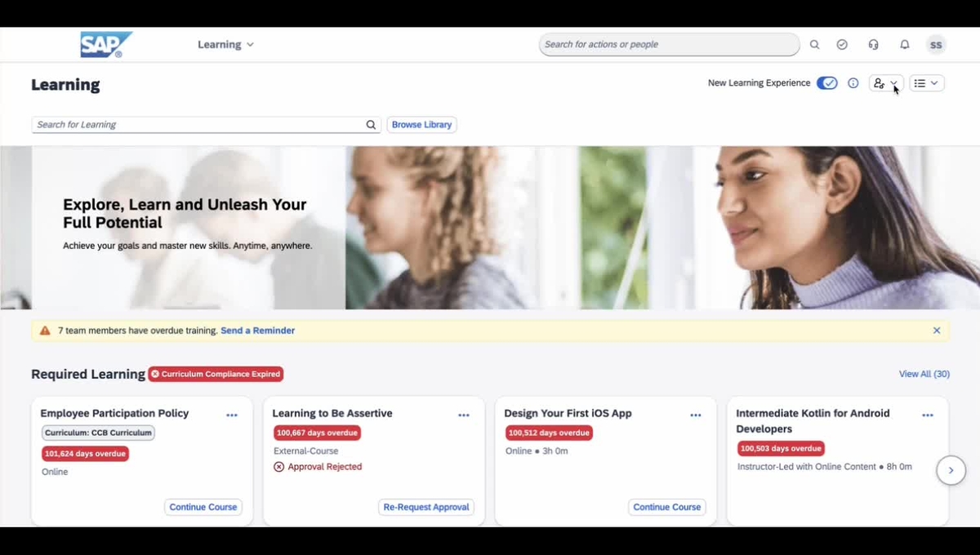Open the Learning to Be Assertive title

point(332,413)
